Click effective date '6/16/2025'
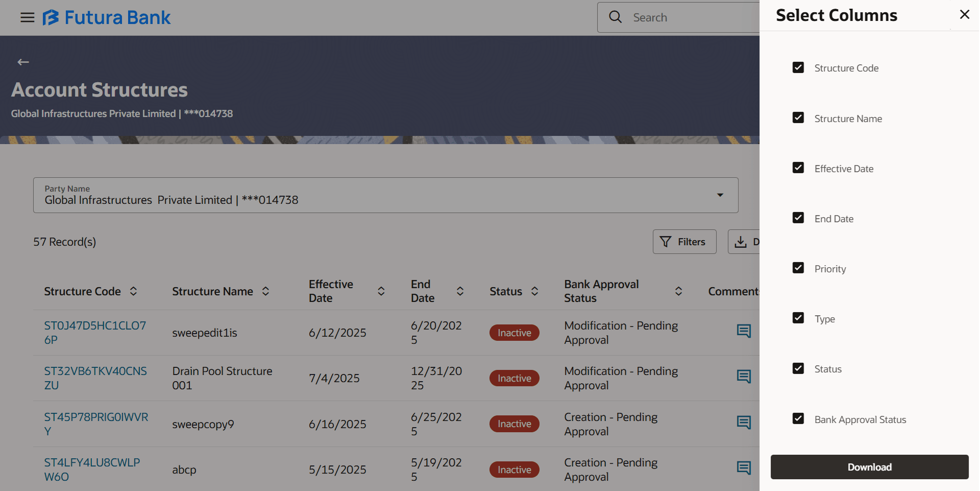This screenshot has width=980, height=491. [x=337, y=424]
